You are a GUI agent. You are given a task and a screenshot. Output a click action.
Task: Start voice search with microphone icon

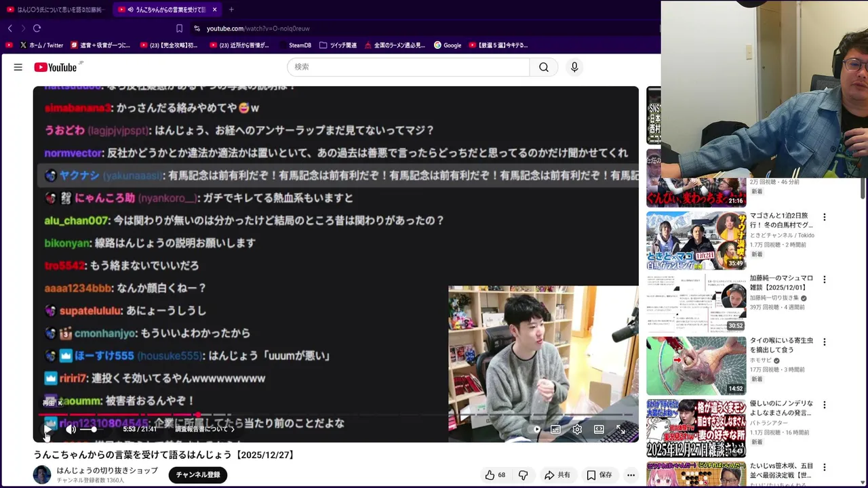pos(574,67)
